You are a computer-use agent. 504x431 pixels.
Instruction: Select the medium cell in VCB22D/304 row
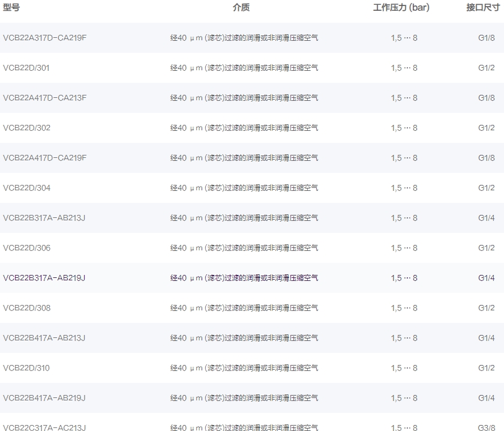(244, 188)
